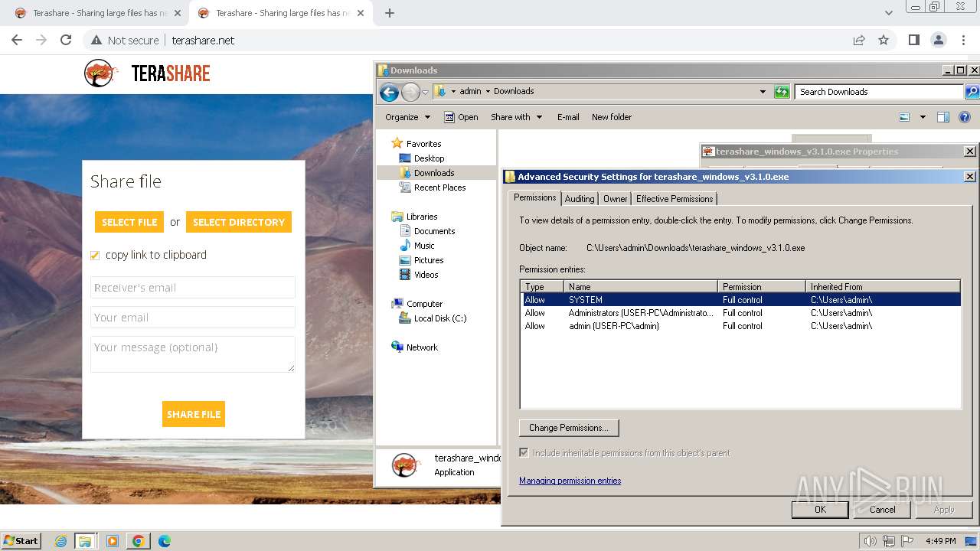Select the Administrators permission entry row
This screenshot has height=551, width=980.
740,313
